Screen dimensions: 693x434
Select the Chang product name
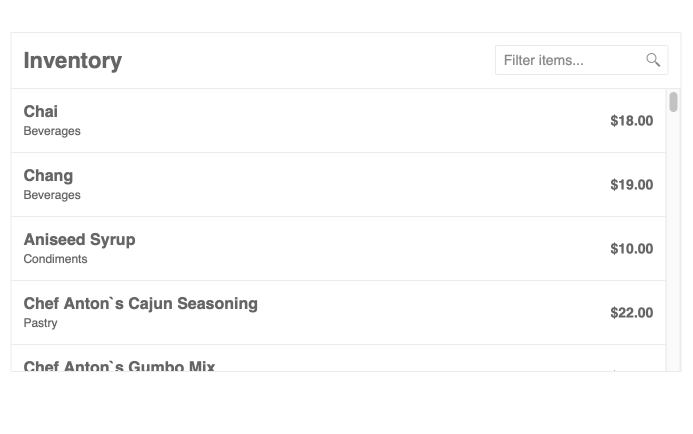tap(48, 175)
